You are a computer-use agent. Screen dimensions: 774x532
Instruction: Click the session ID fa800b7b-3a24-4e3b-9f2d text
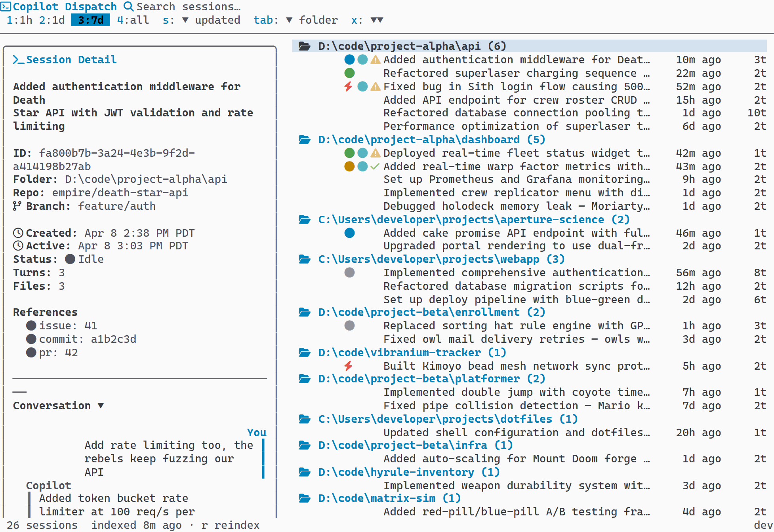[104, 160]
